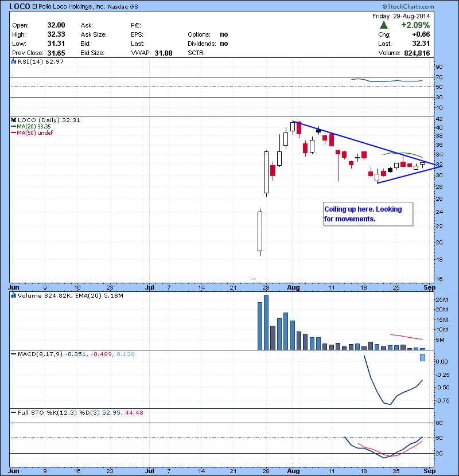
Task: Click the 42 label on price axis
Action: (x=439, y=119)
